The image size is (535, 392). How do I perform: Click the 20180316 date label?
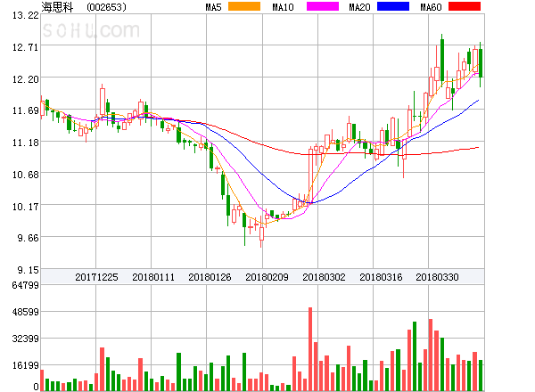point(381,277)
